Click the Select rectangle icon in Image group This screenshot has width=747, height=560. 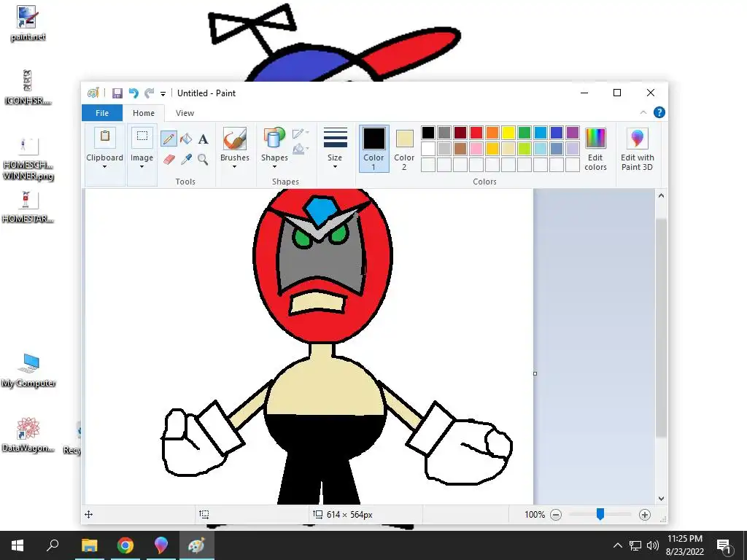(142, 136)
